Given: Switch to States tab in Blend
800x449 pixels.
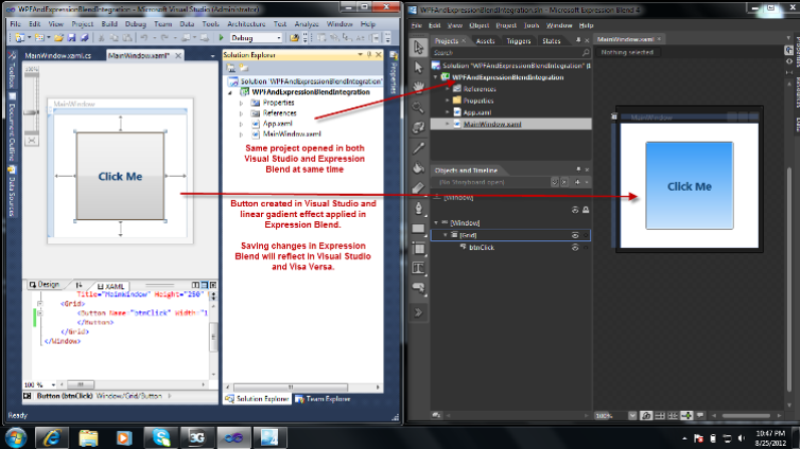Looking at the screenshot, I should pyautogui.click(x=551, y=41).
